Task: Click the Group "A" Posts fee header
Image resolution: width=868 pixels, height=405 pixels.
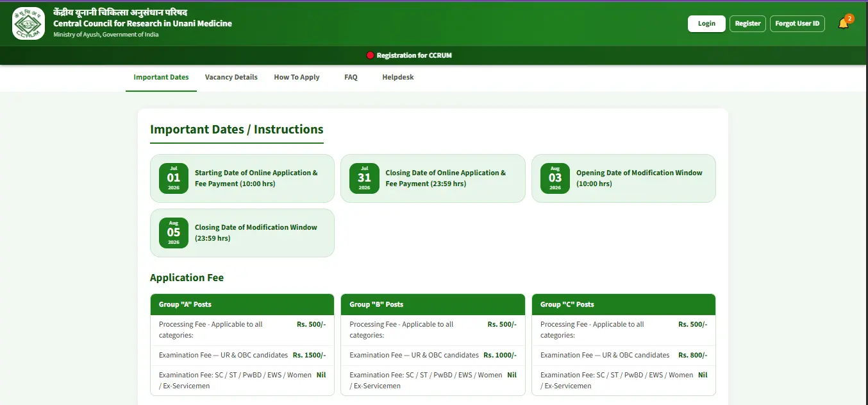Action: click(242, 304)
